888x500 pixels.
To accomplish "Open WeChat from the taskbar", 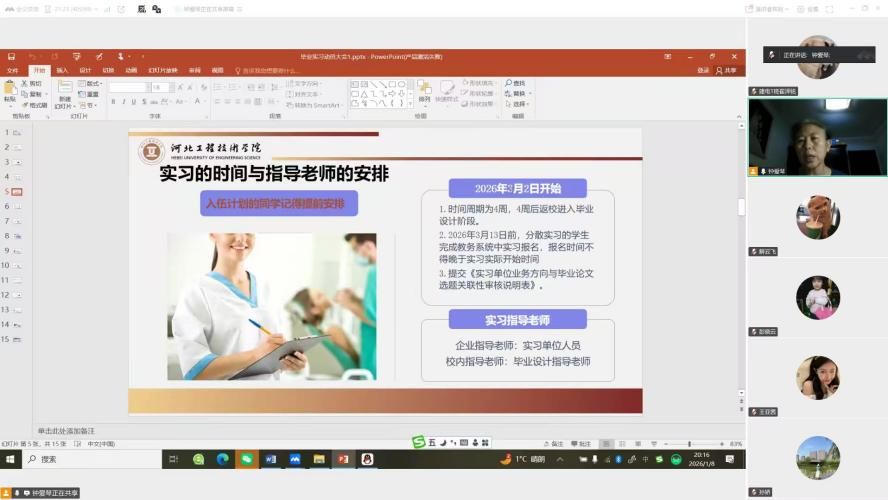I will click(246, 459).
